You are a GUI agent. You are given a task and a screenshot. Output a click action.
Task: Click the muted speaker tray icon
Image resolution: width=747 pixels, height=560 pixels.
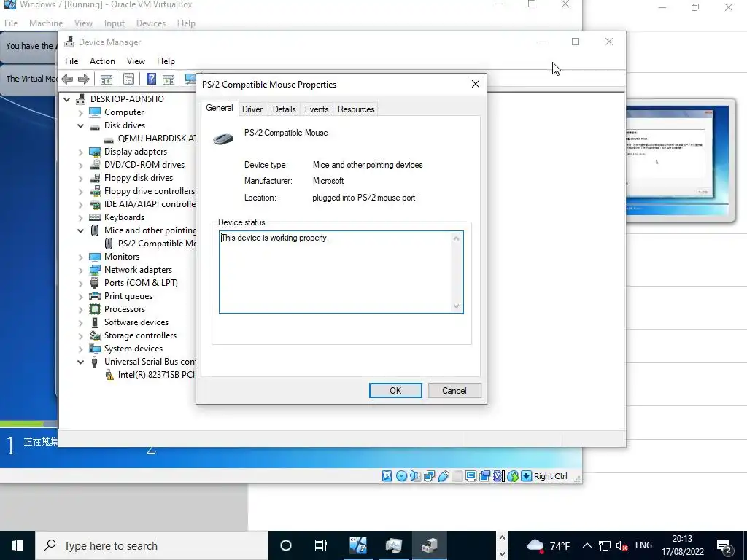point(622,545)
